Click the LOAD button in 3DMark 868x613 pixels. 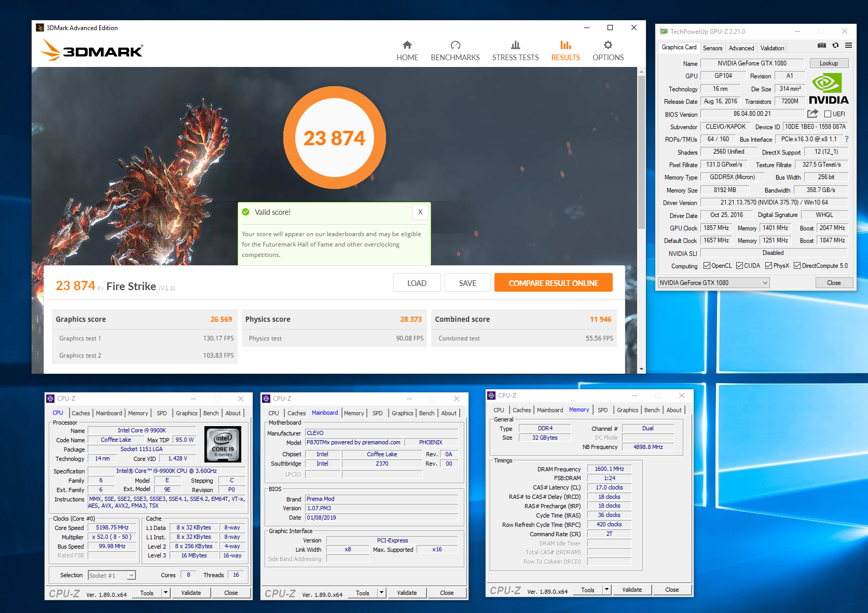[417, 283]
